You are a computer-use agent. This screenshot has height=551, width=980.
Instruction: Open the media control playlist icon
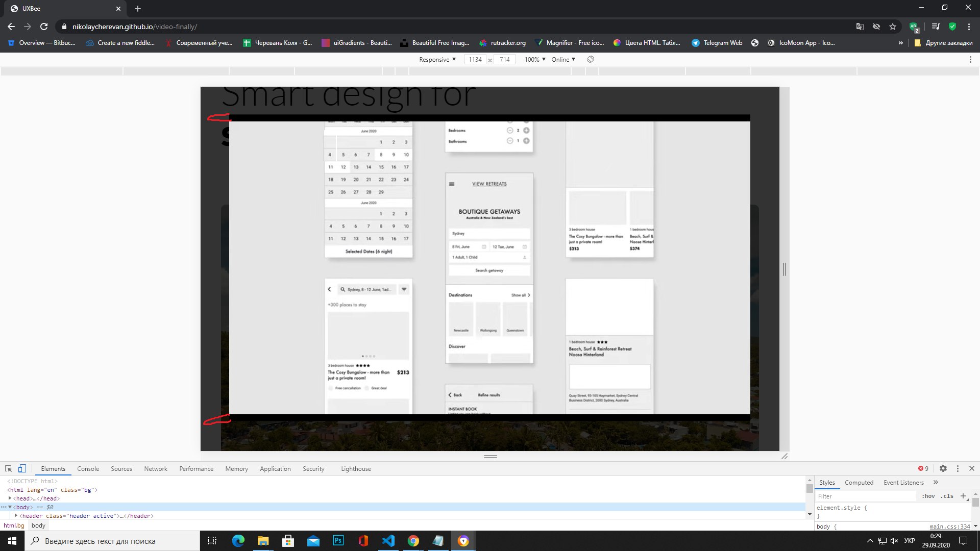click(936, 27)
